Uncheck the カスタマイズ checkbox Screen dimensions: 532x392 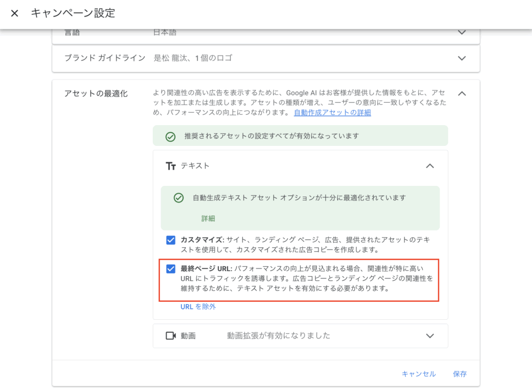171,240
